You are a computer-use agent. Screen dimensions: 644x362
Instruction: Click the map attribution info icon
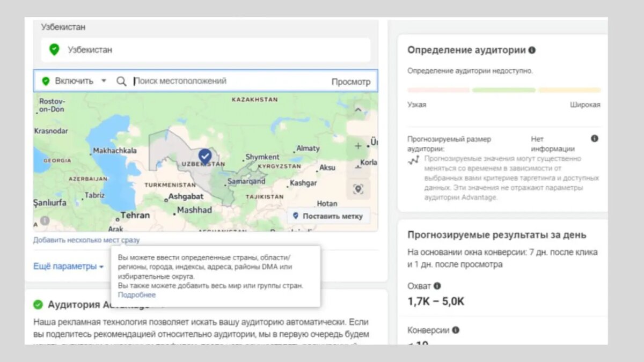45,220
